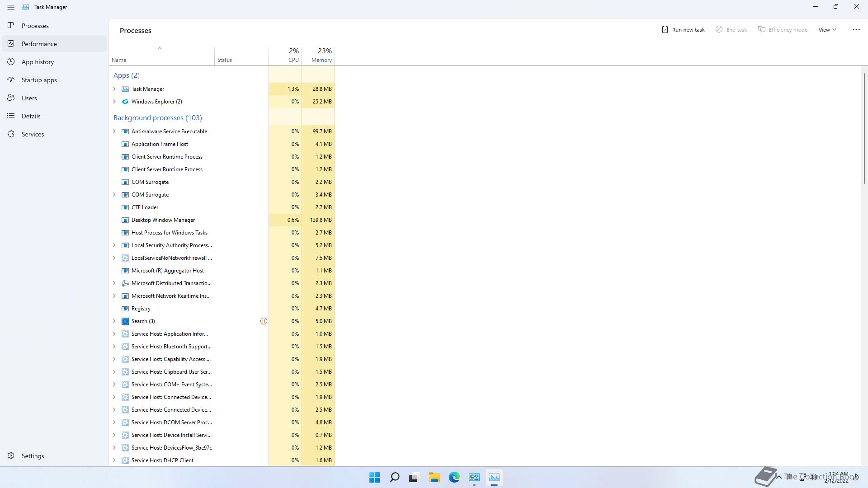Click Desktop Window Manager icon
This screenshot has width=868, height=488.
[x=125, y=220]
